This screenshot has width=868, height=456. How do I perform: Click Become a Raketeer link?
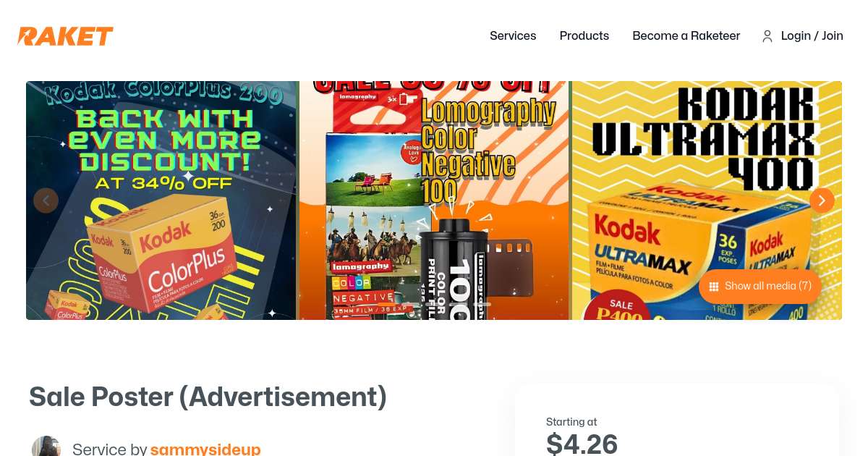tap(686, 35)
